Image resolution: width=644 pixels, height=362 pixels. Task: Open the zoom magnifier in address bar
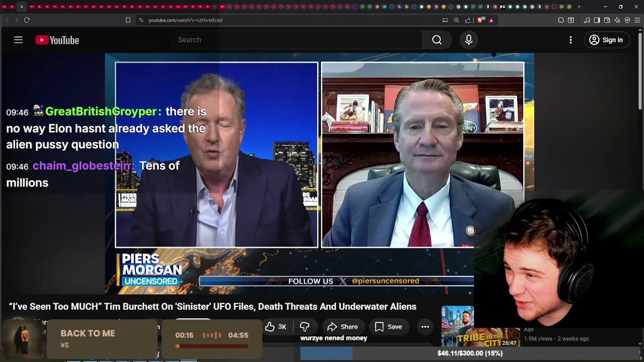click(x=456, y=20)
